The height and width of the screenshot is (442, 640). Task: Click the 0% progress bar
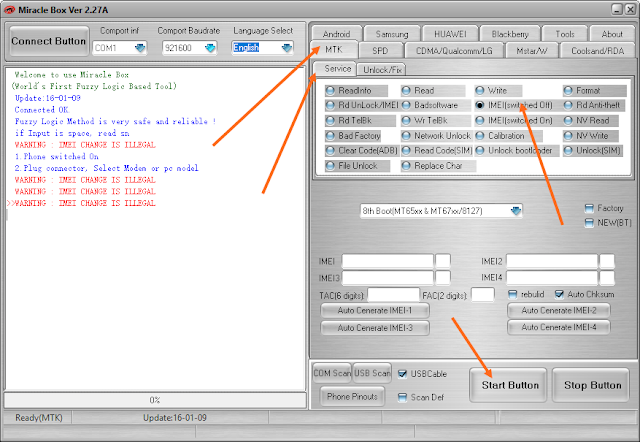click(x=155, y=400)
